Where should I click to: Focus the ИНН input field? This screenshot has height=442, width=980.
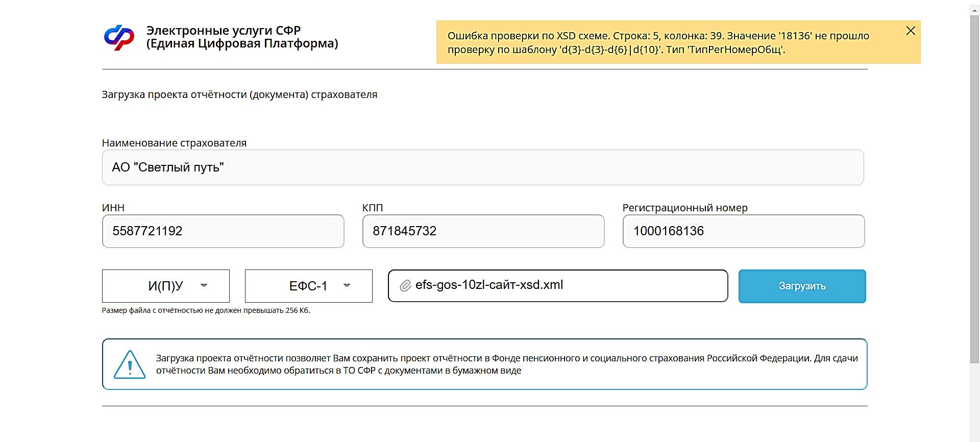click(223, 231)
